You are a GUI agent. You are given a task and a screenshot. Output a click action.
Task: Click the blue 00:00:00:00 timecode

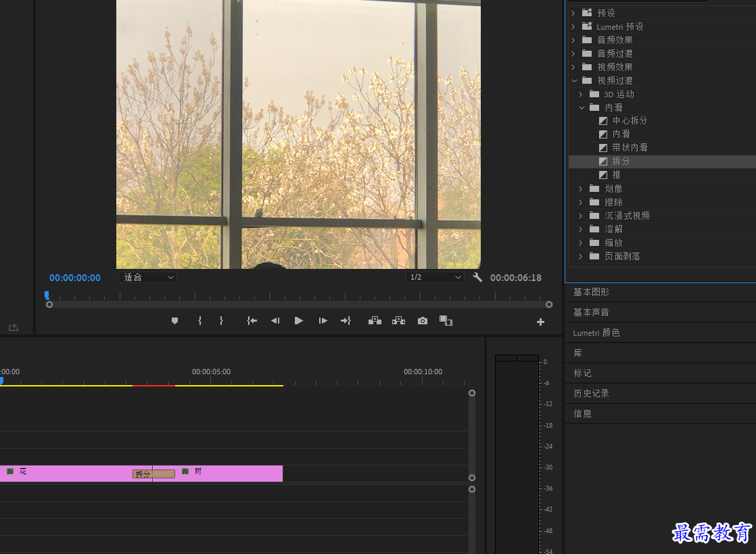pos(75,278)
